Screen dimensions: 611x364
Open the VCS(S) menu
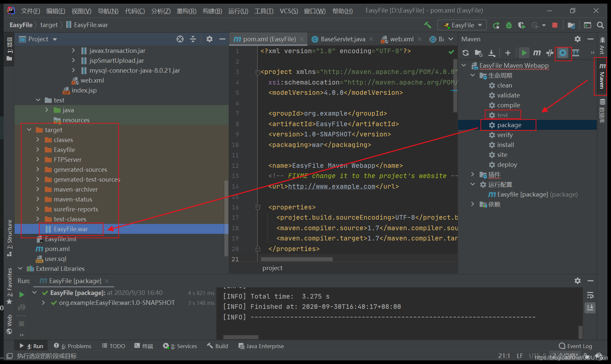[x=289, y=11]
